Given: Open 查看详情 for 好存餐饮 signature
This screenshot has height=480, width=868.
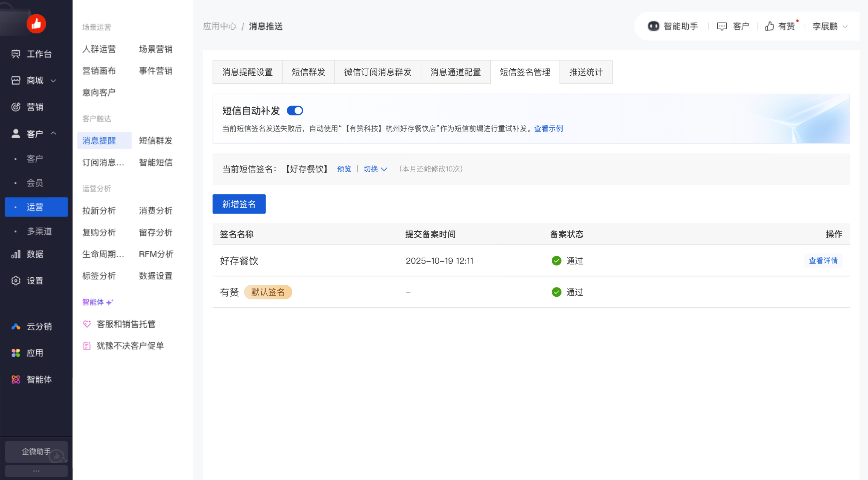Looking at the screenshot, I should [823, 261].
